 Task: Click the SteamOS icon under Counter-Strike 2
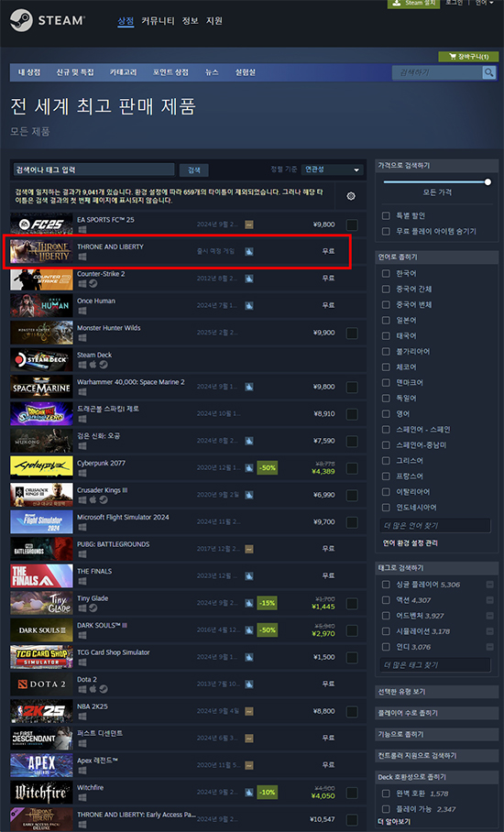pos(93,283)
